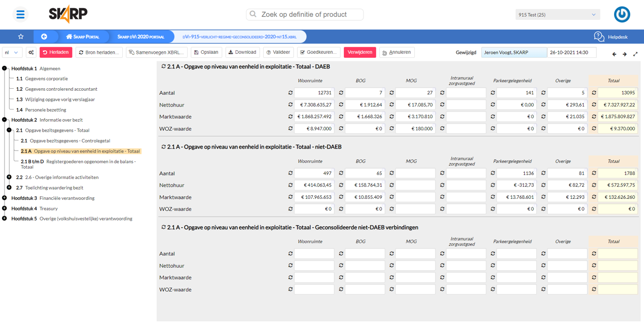Open the Skarp Portal breadcrumb tab
The width and height of the screenshot is (644, 323).
tap(83, 37)
